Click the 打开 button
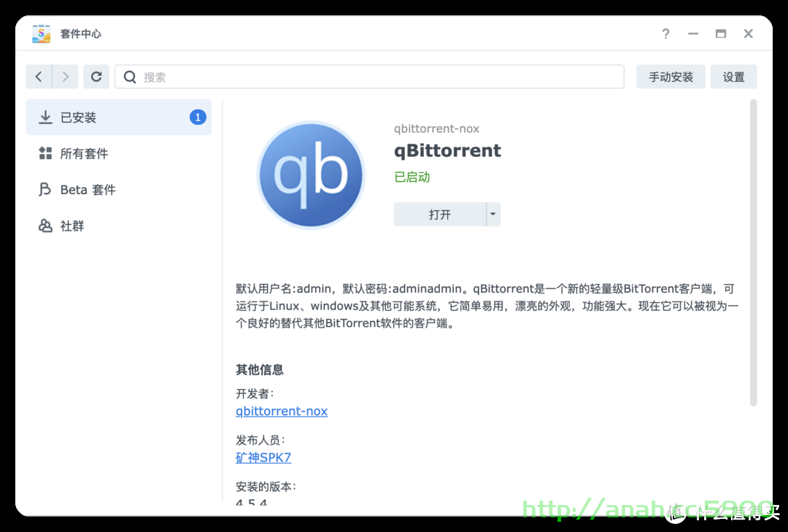 [x=440, y=215]
